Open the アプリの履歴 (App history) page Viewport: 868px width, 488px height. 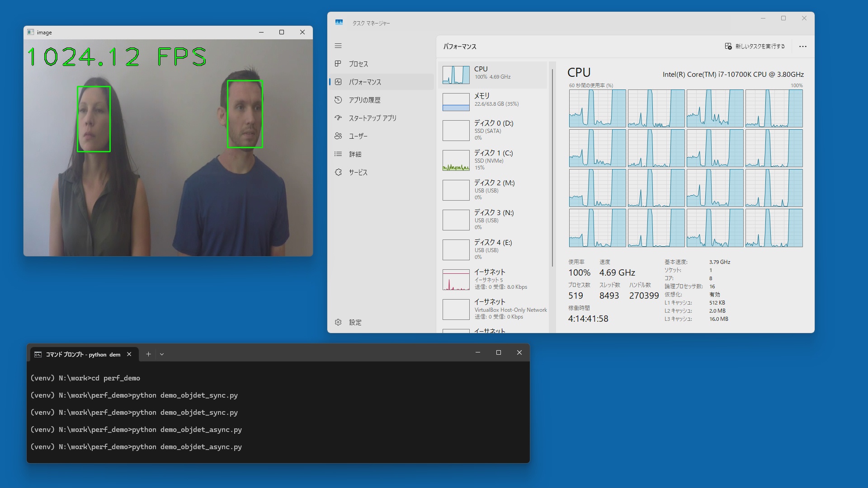[364, 100]
